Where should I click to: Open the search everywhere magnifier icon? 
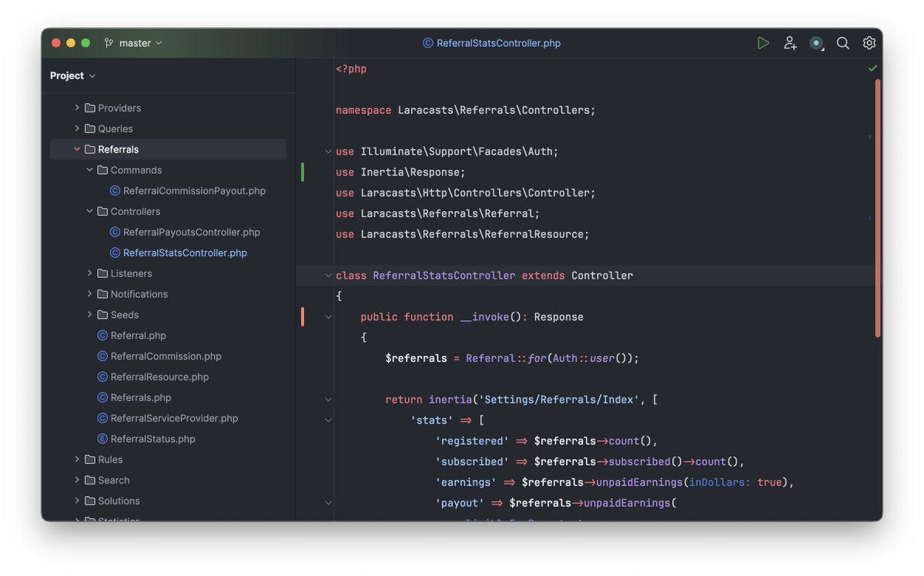click(842, 43)
